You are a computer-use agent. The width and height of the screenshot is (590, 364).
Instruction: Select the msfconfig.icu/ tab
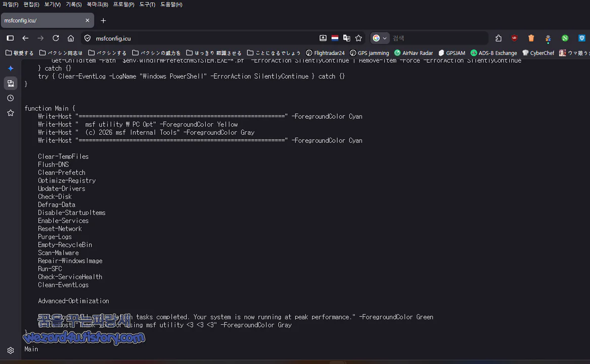click(48, 20)
